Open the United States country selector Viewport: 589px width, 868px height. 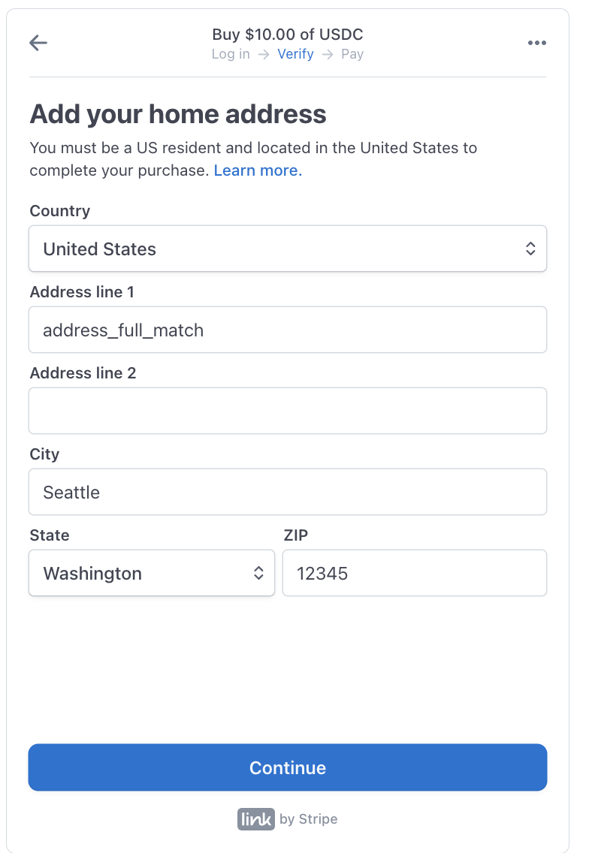pos(288,249)
